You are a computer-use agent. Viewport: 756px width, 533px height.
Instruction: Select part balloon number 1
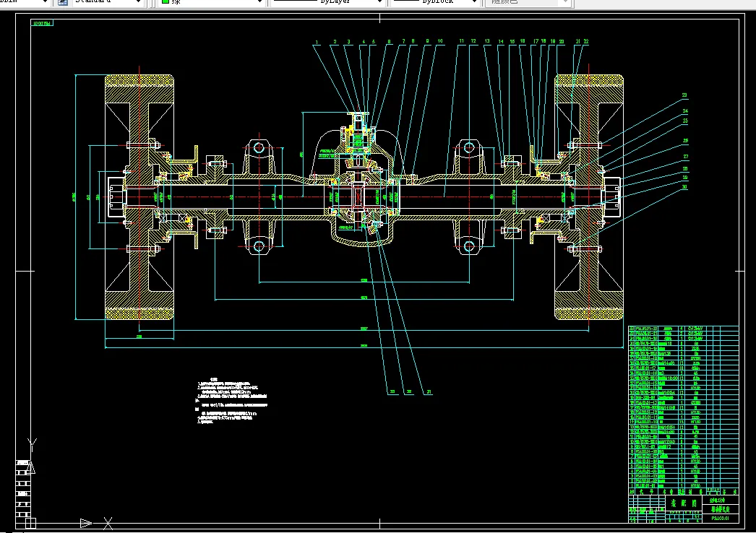(317, 43)
